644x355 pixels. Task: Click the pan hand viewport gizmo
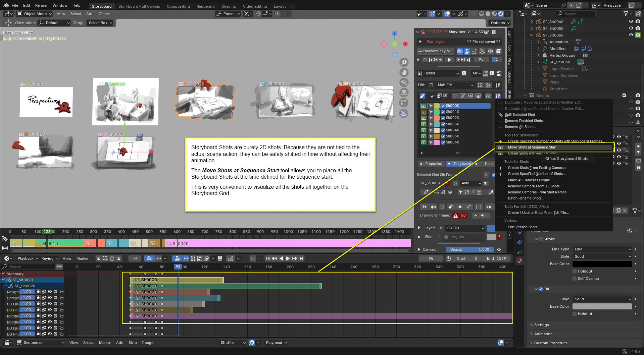[404, 72]
